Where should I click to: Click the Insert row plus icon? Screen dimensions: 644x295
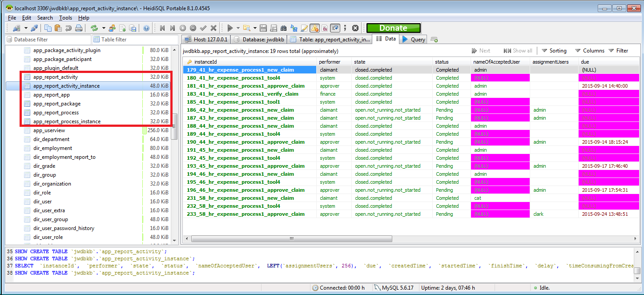tap(183, 28)
